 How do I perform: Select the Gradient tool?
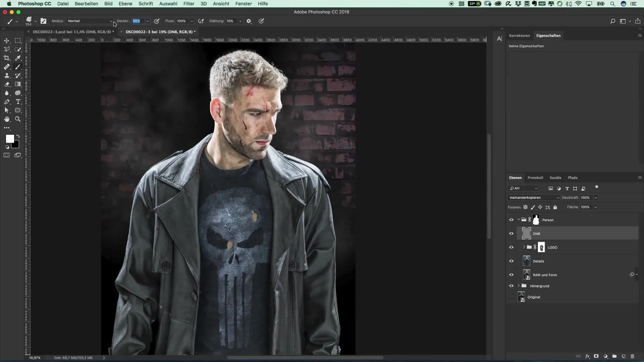click(18, 84)
